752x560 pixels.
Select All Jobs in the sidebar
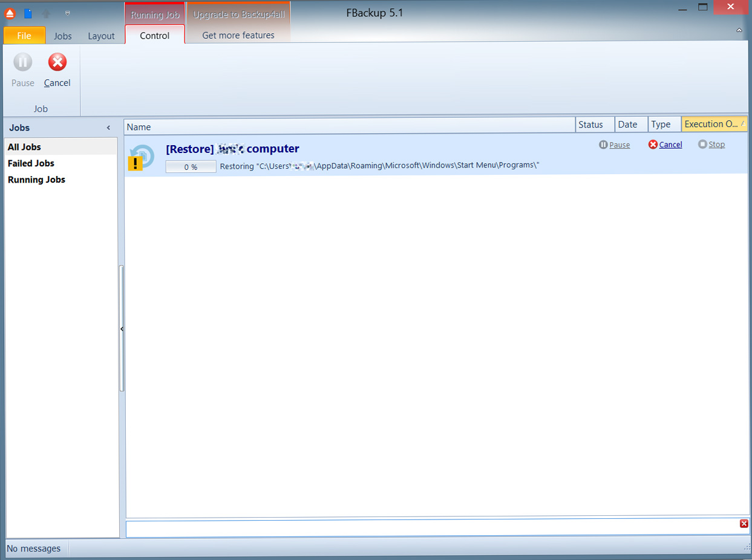(61, 147)
